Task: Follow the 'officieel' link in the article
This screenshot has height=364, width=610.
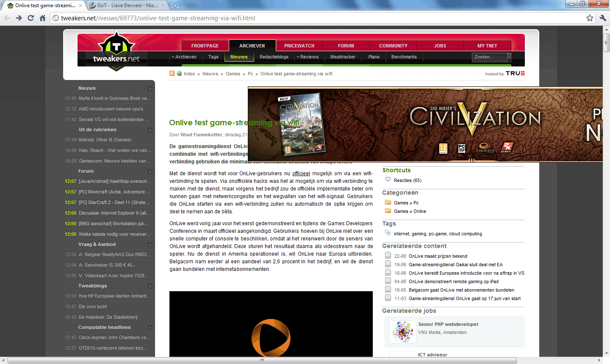Action: pyautogui.click(x=301, y=174)
